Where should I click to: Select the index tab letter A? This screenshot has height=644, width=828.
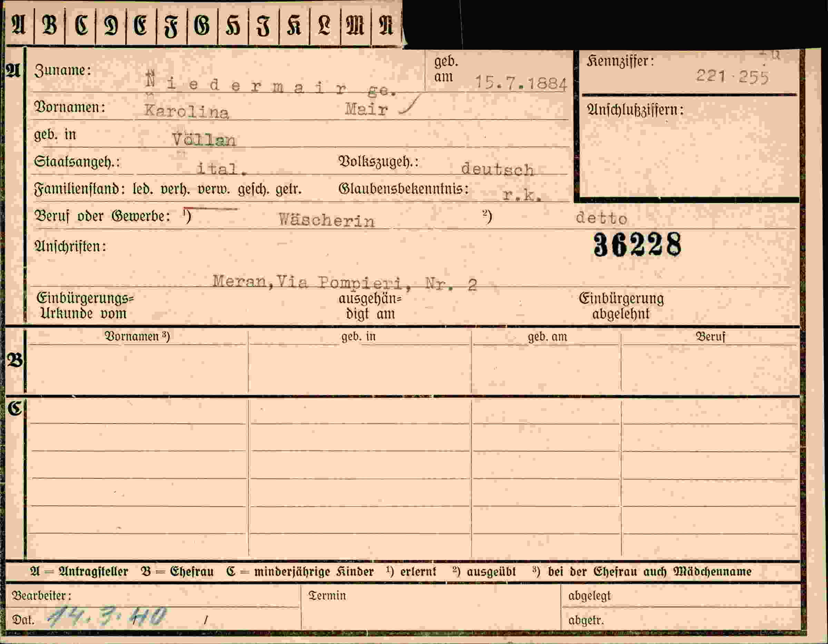19,25
